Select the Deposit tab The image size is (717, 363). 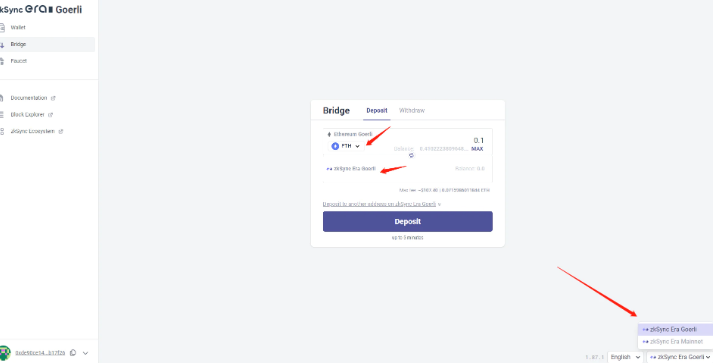pyautogui.click(x=377, y=111)
